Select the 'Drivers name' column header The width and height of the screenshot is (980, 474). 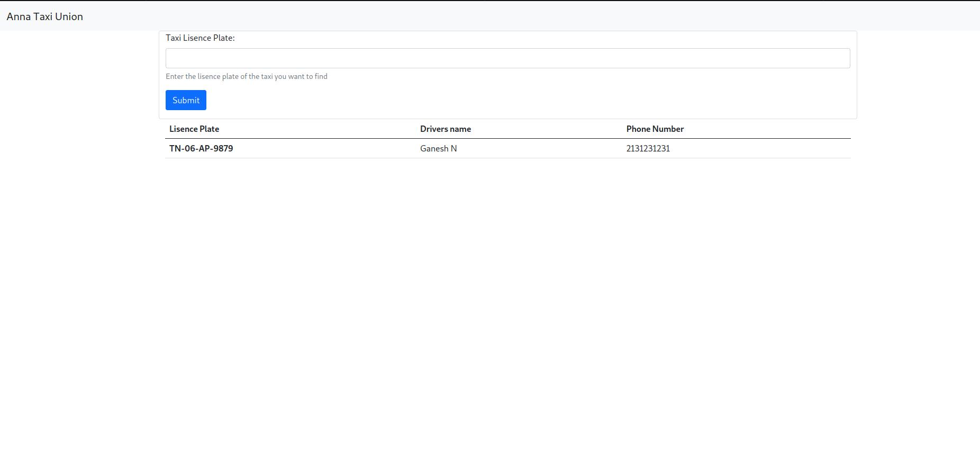pos(446,129)
